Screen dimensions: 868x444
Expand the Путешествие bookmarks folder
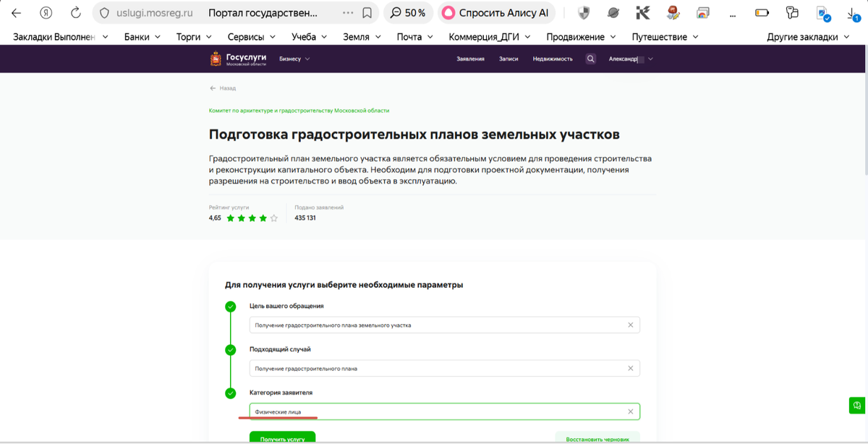(x=665, y=37)
